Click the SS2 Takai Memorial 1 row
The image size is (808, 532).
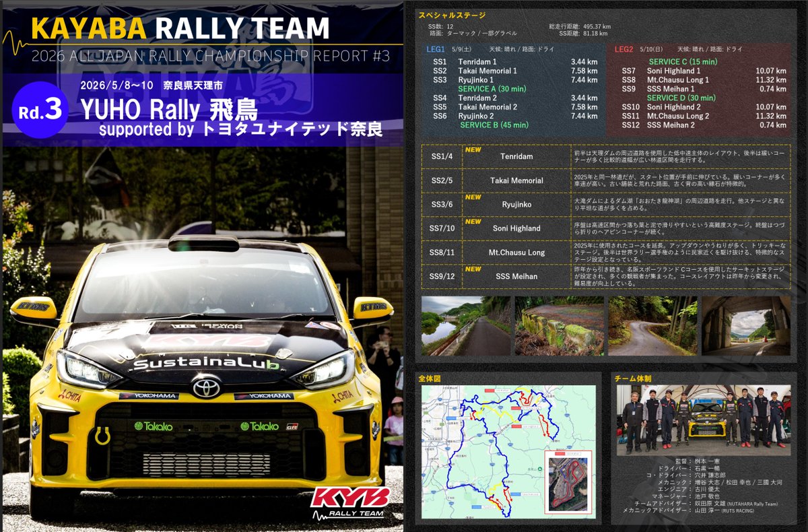click(515, 71)
